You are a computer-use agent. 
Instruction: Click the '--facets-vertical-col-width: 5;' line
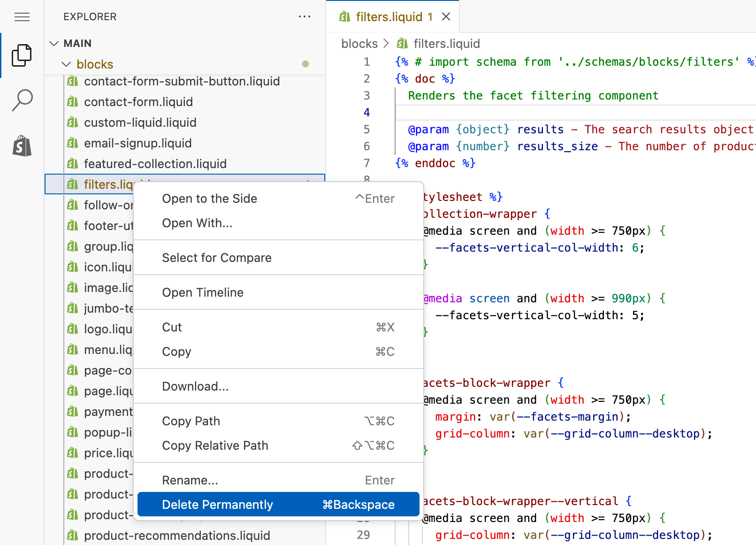[x=540, y=315]
